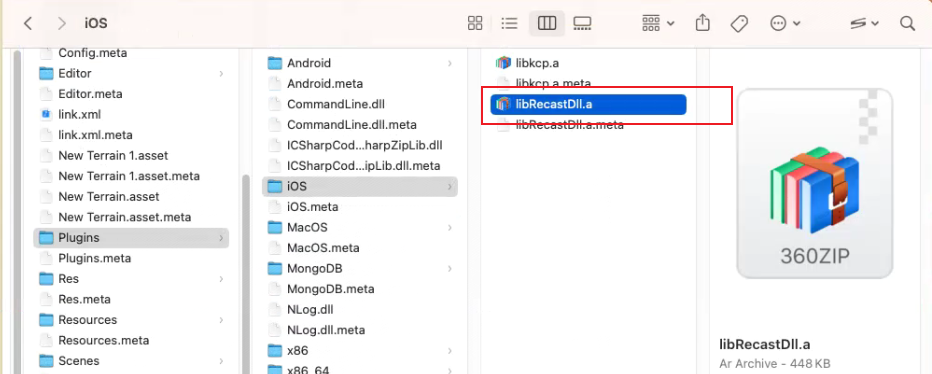Open the group-by options dropdown
932x374 pixels.
pos(658,24)
